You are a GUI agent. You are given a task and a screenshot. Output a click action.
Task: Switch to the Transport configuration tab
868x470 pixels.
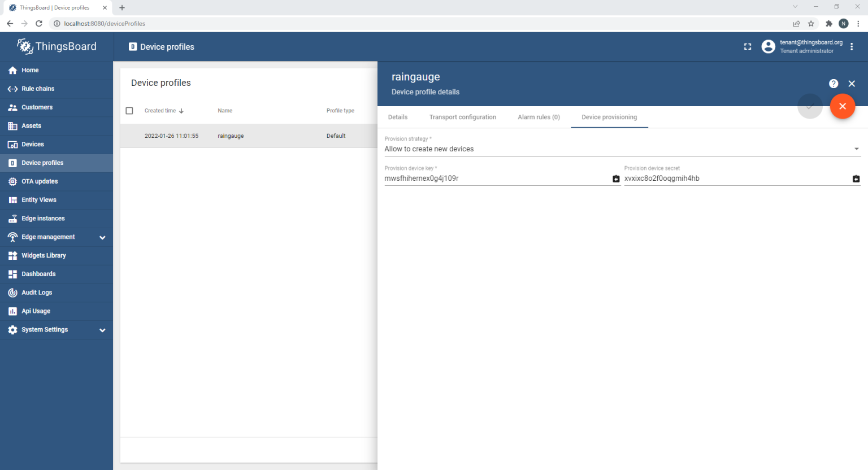tap(463, 117)
